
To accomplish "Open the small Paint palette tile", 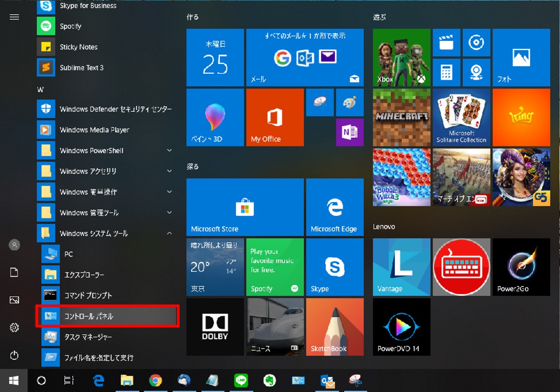I will [350, 102].
